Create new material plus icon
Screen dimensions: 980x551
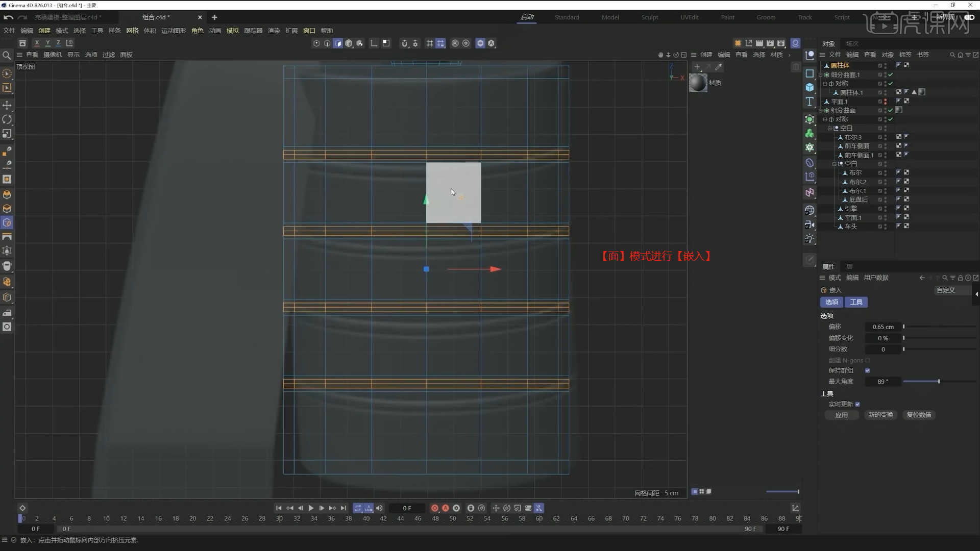(x=697, y=67)
